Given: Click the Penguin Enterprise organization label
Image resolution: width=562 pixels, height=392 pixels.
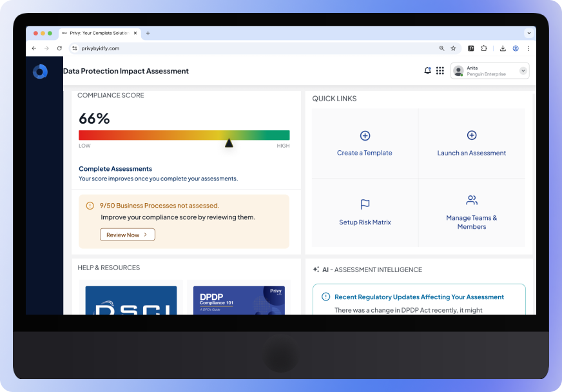Looking at the screenshot, I should tap(486, 74).
